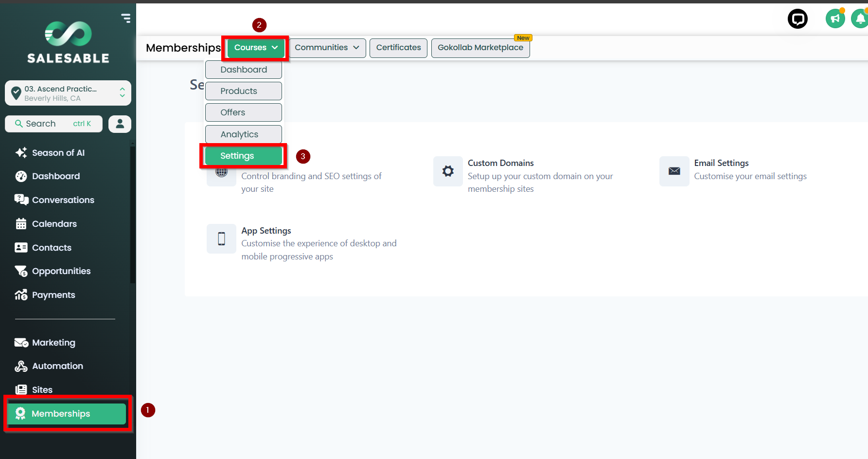Select Dashboard from Courses dropdown
The height and width of the screenshot is (459, 868).
244,70
